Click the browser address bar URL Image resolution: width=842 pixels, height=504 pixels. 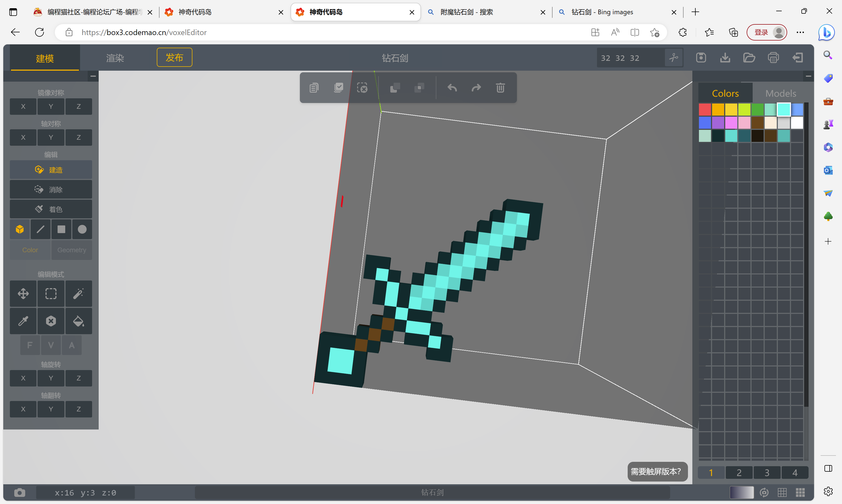[144, 32]
